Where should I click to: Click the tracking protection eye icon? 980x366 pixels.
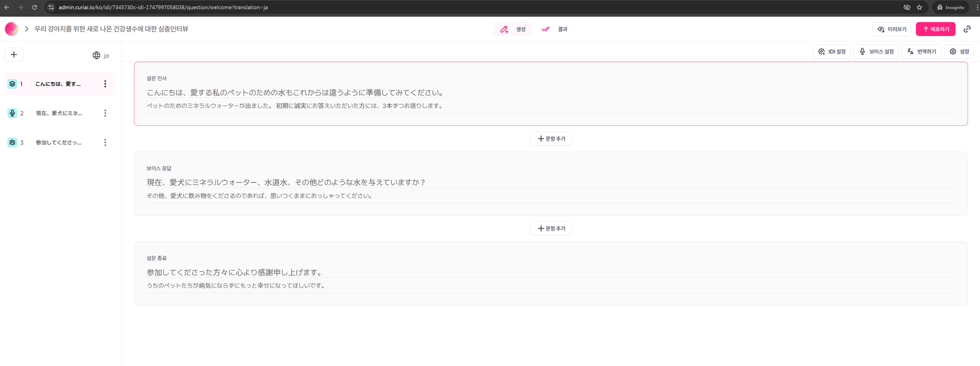tap(907, 7)
